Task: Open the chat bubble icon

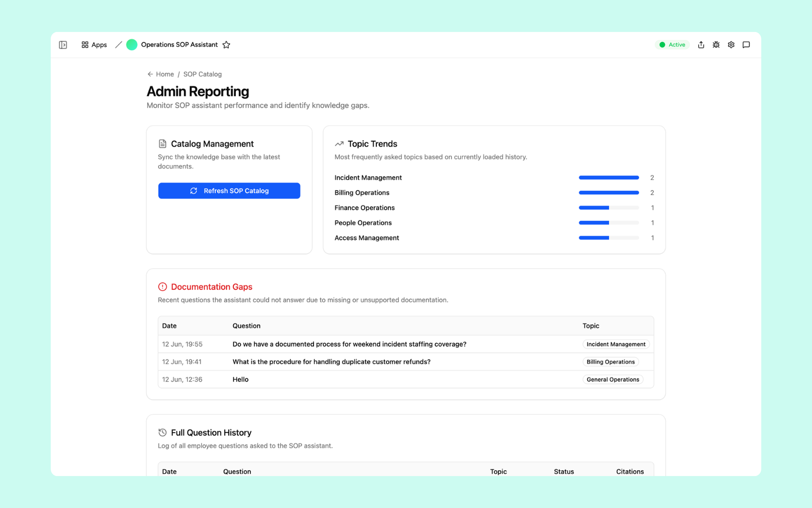Action: click(x=746, y=45)
